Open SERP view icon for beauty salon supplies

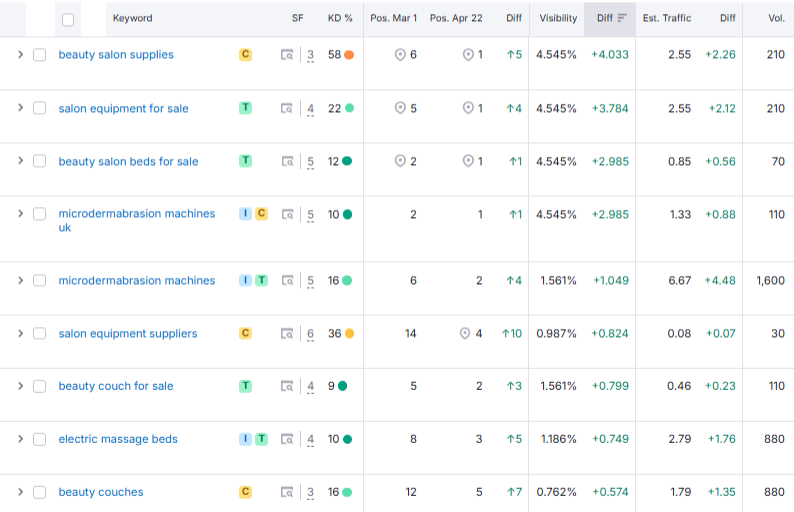pos(287,55)
